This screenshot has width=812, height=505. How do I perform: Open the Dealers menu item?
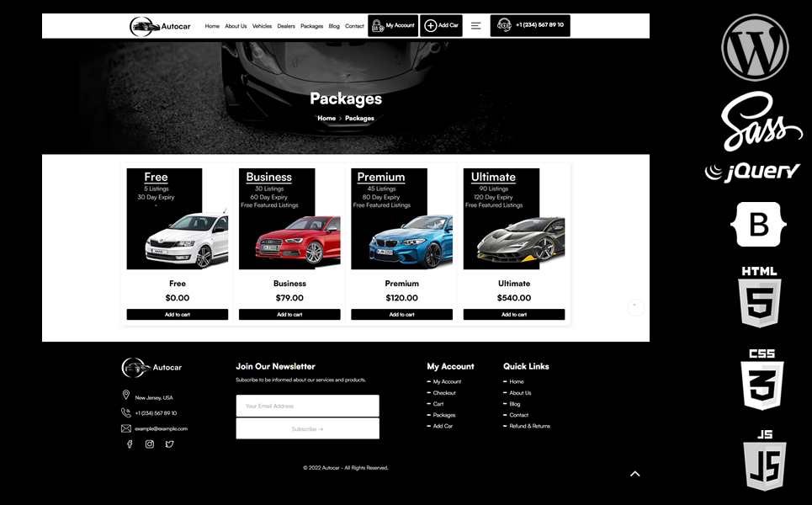click(286, 26)
